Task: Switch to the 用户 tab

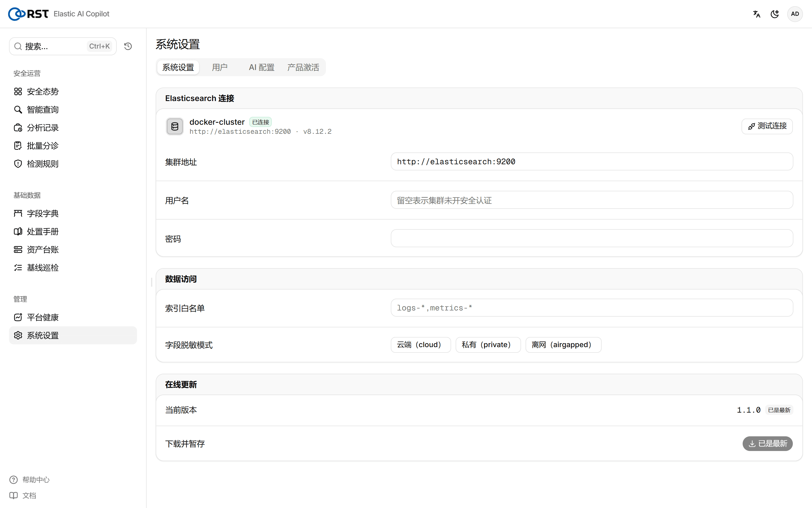Action: coord(220,67)
